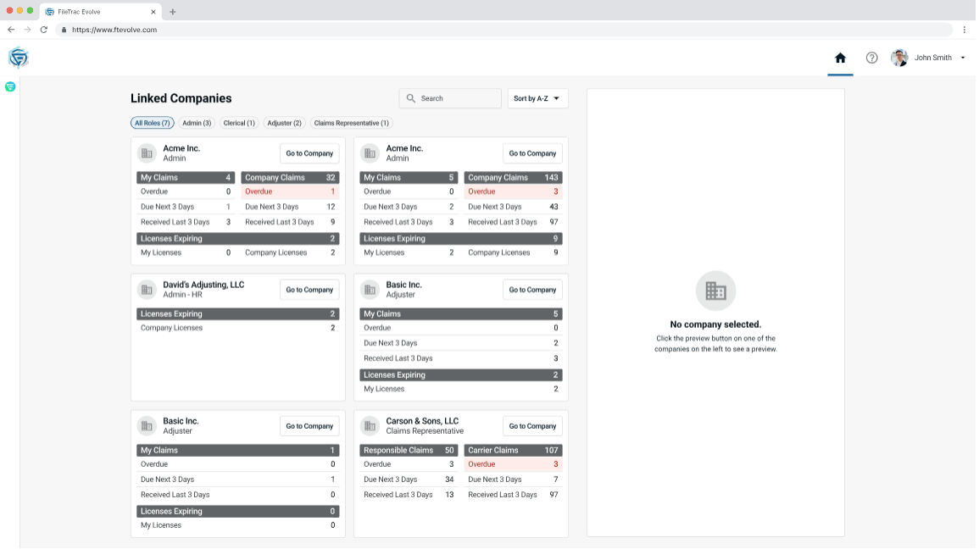Click the search magnifier icon
The height and width of the screenshot is (560, 979).
coord(409,98)
